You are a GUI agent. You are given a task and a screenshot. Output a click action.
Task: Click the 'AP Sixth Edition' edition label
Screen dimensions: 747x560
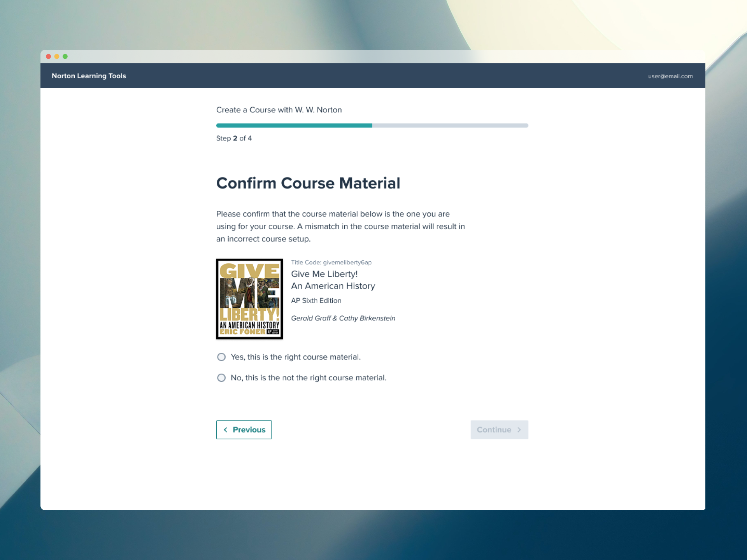316,300
